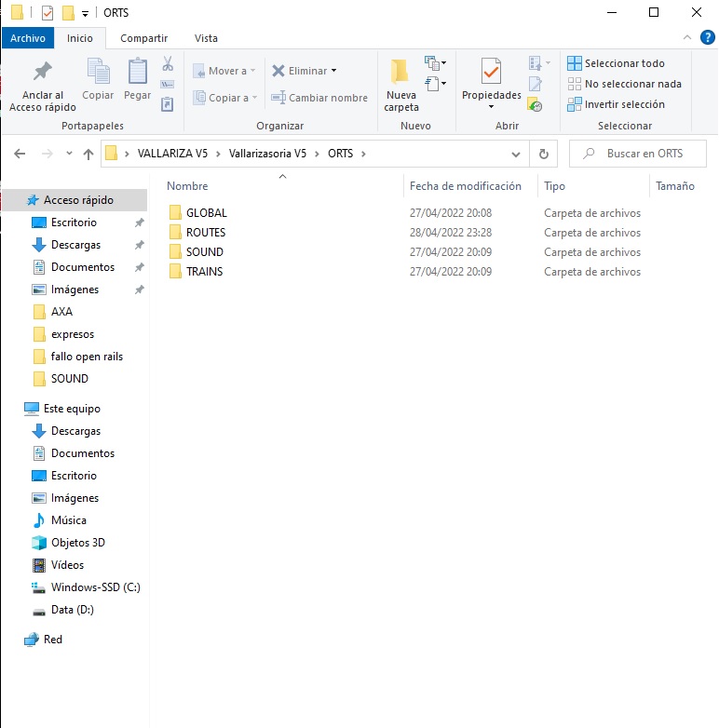Go up one folder level arrow

[88, 154]
